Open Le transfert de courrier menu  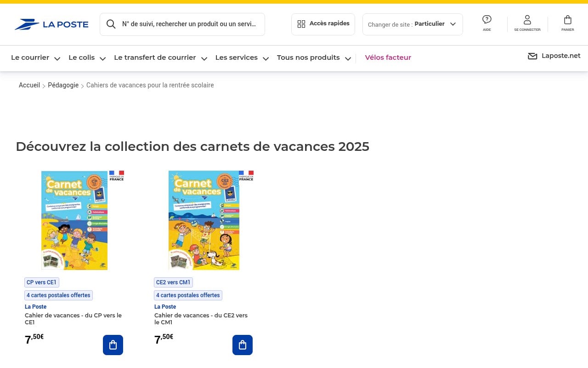pyautogui.click(x=161, y=58)
